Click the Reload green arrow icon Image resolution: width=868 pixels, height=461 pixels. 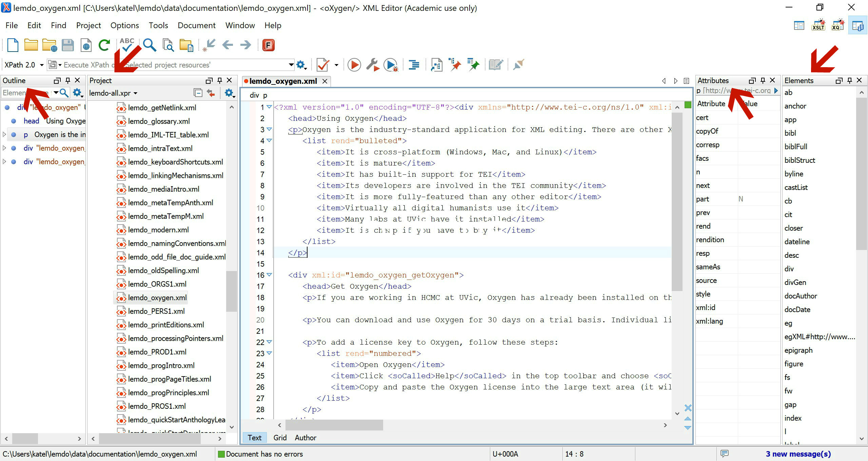[104, 45]
